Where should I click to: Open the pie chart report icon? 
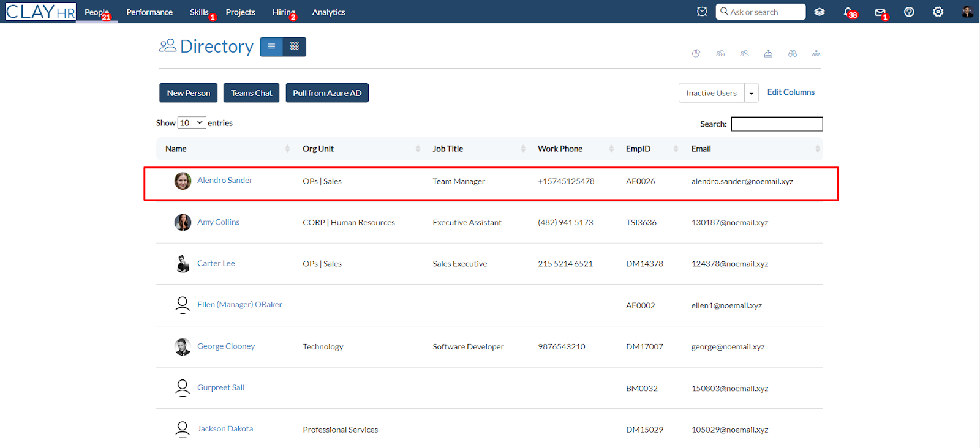(x=696, y=53)
